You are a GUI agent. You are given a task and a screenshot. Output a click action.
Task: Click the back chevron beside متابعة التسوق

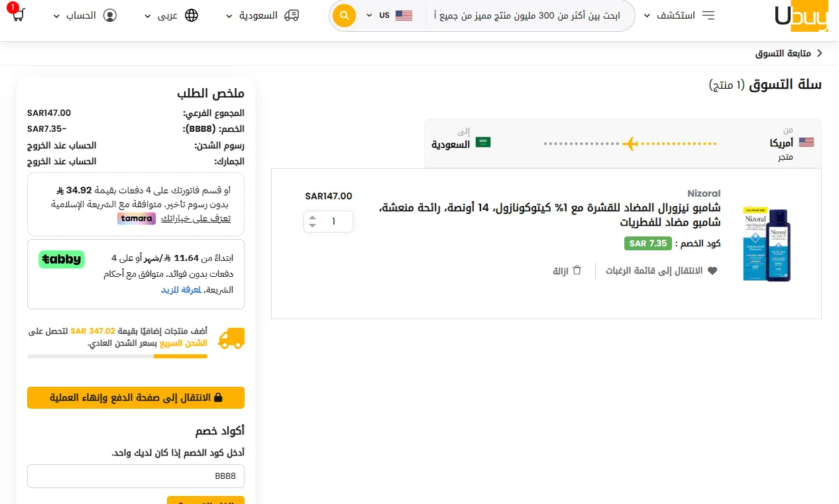pos(820,53)
